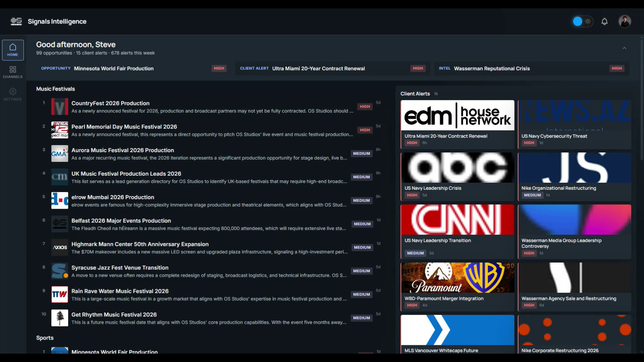Click the tree icon for Get Rhythm festival
This screenshot has width=644, height=362.
60,318
